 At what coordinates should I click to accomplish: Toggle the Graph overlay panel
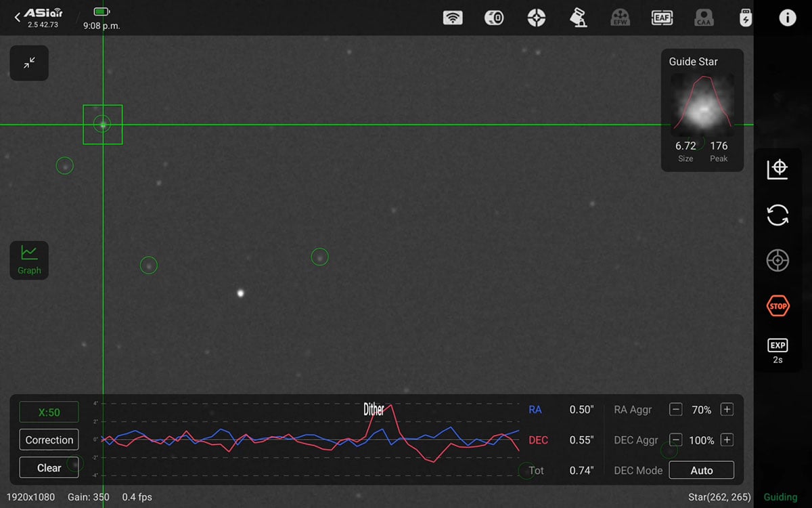(28, 259)
